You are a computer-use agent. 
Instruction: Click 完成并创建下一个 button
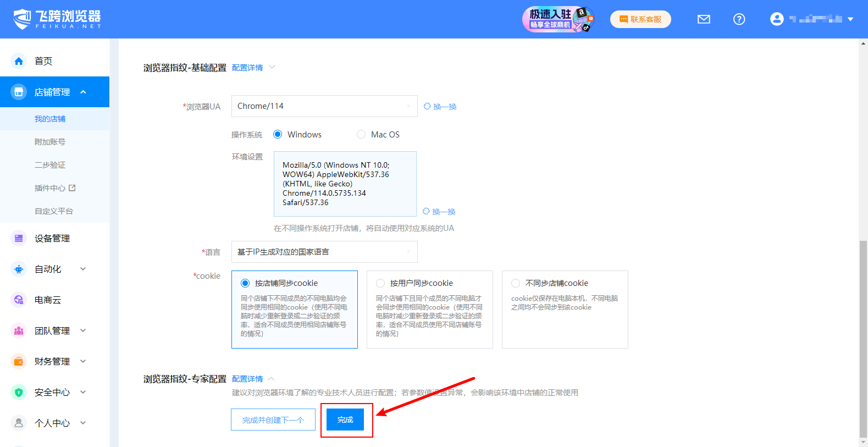pyautogui.click(x=273, y=420)
